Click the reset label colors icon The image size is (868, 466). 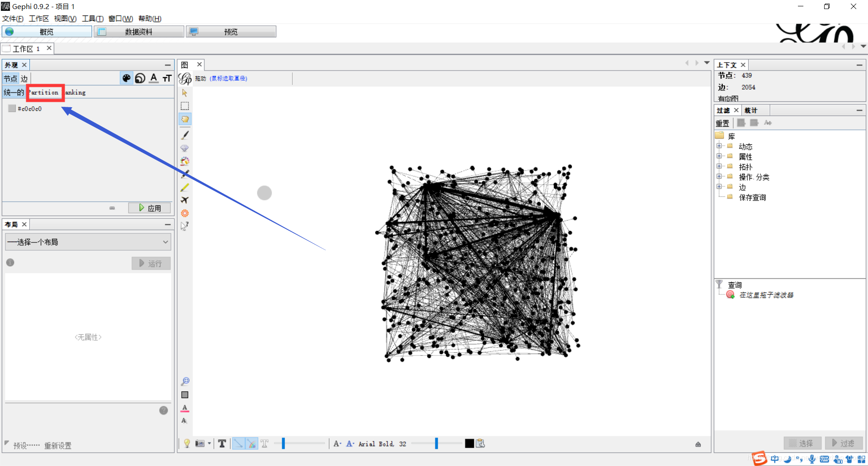point(184,408)
